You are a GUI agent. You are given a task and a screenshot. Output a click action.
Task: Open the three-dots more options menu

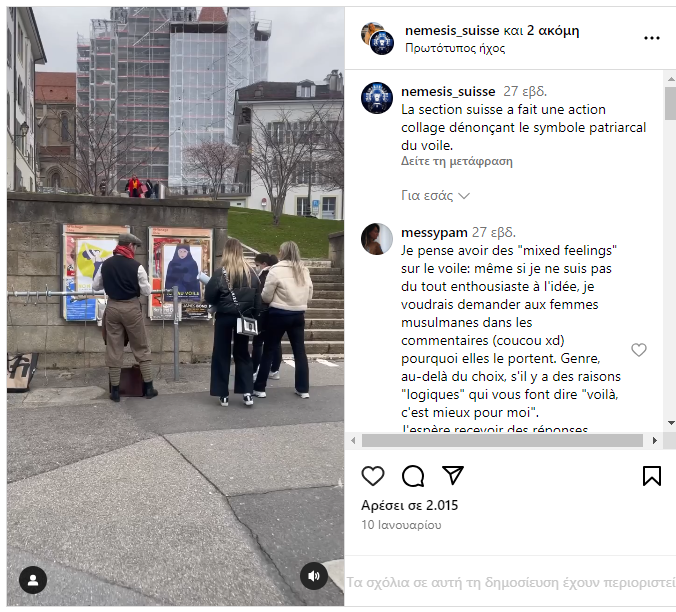pos(651,38)
